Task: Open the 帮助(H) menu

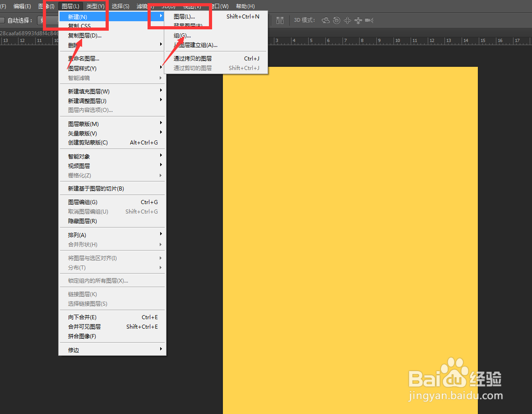Action: 245,6
